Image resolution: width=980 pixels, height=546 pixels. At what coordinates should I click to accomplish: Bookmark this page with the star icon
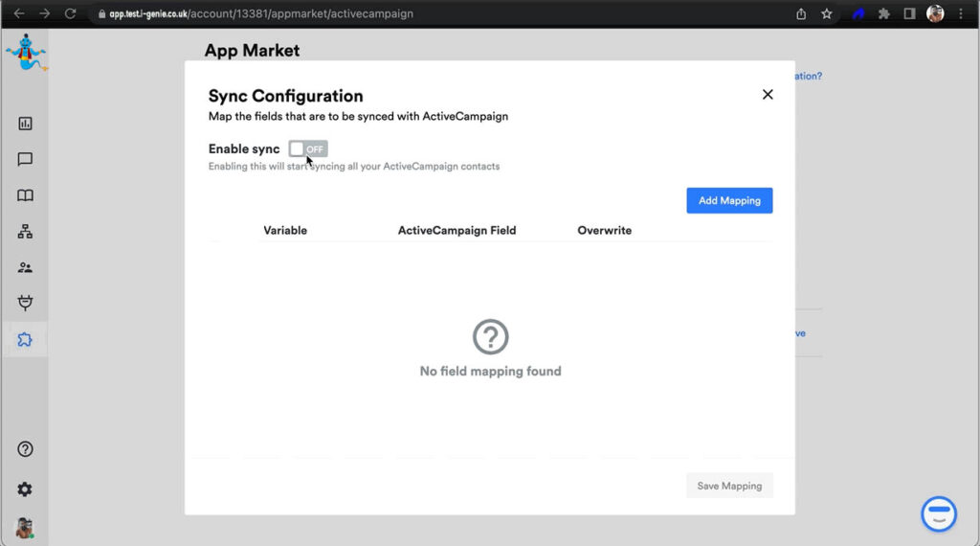coord(827,14)
